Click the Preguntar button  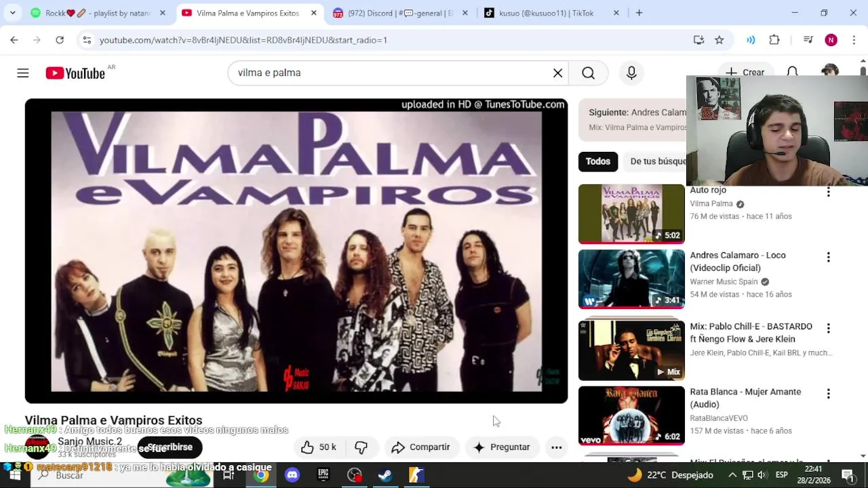click(x=502, y=447)
